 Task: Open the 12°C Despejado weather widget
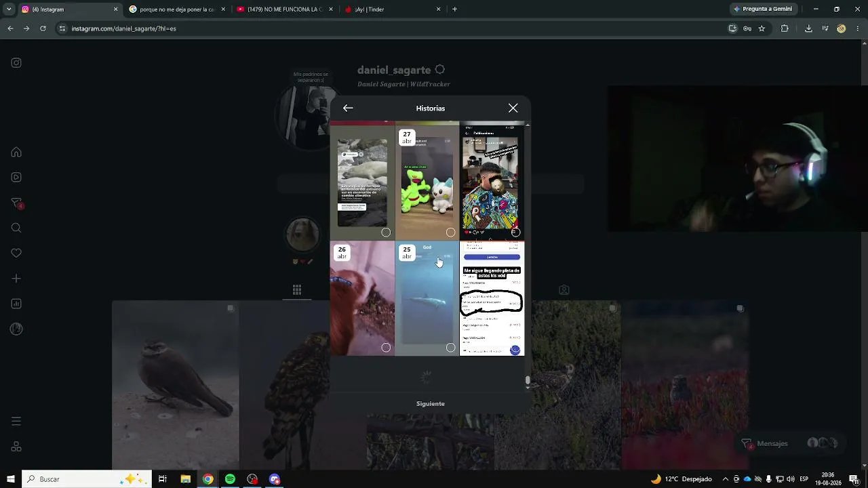(682, 479)
